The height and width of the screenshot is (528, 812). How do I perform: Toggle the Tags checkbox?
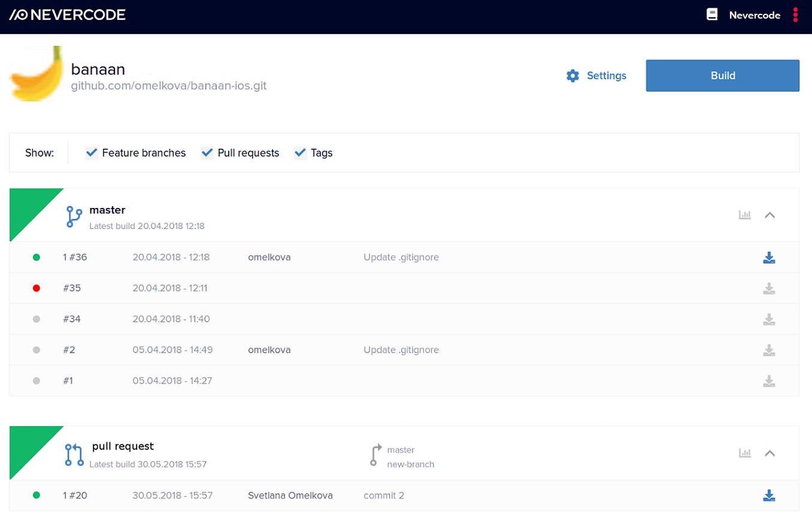coord(301,153)
